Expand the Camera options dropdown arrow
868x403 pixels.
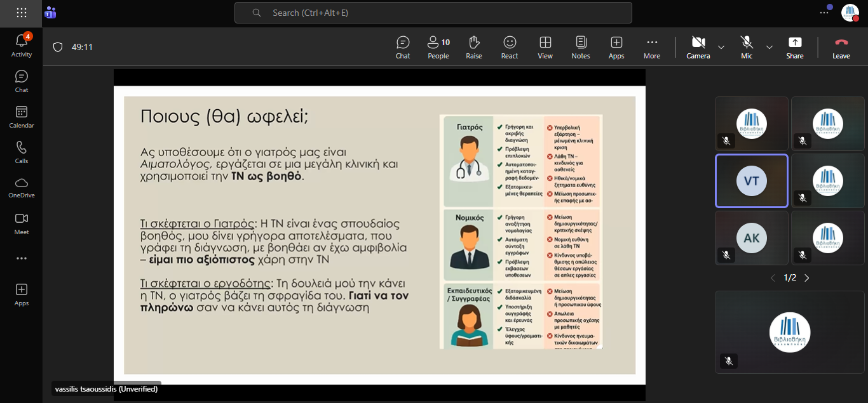[721, 47]
